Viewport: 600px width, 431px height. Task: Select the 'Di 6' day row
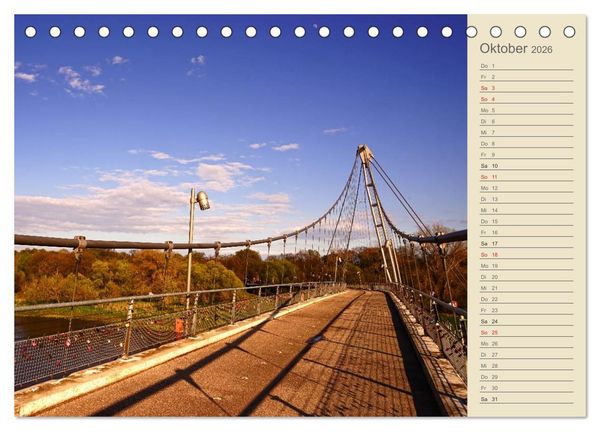(527, 121)
